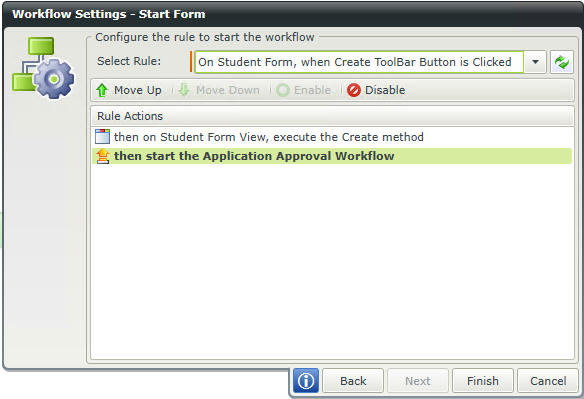The image size is (584, 399).
Task: Open the blue information help button
Action: point(306,381)
